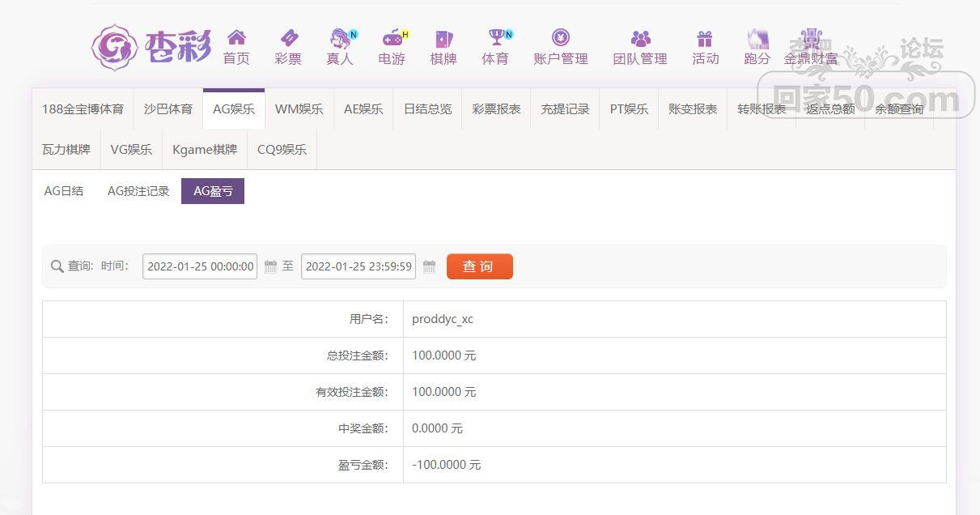Open 彩票报表 tab
Image resolution: width=980 pixels, height=515 pixels.
coord(497,109)
